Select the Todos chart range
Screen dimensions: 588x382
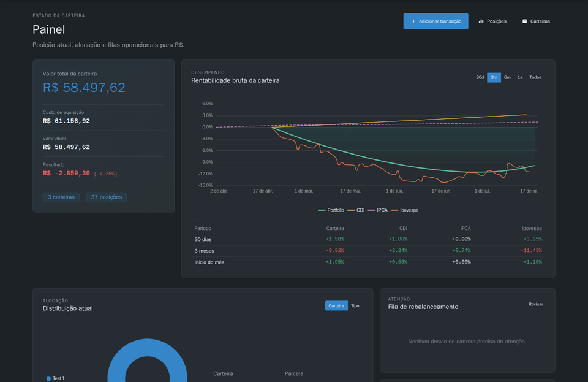click(535, 78)
